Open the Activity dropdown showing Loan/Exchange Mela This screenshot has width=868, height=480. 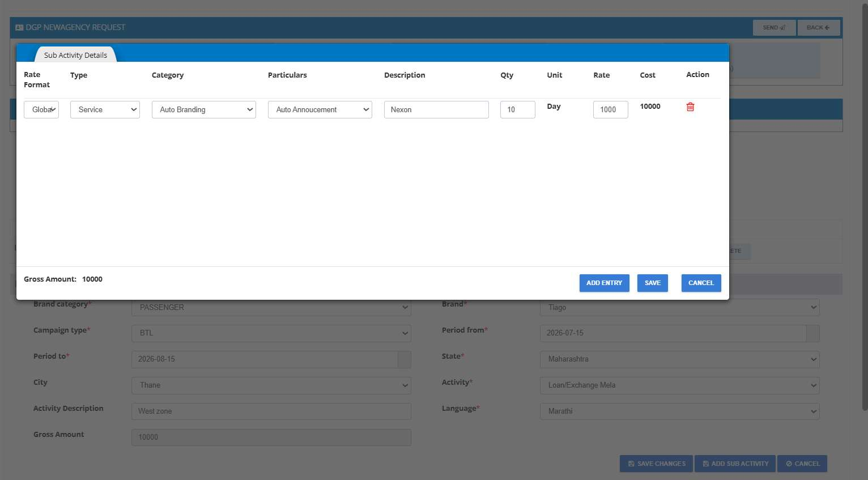[680, 385]
